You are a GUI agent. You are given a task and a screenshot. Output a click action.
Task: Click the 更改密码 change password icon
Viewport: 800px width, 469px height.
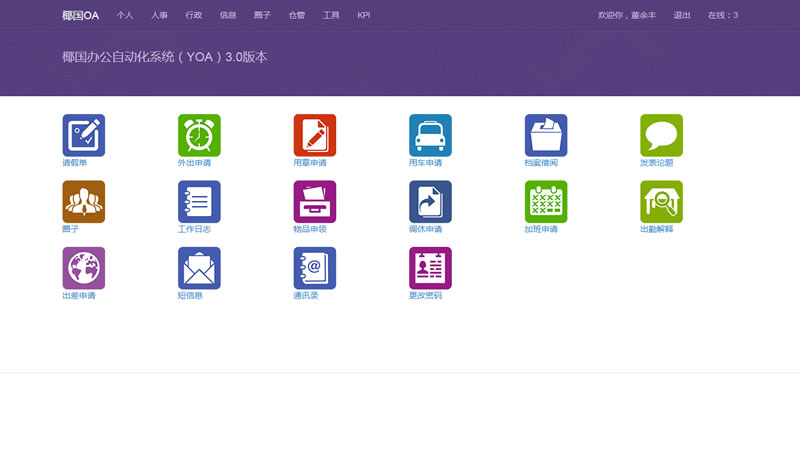tap(430, 268)
